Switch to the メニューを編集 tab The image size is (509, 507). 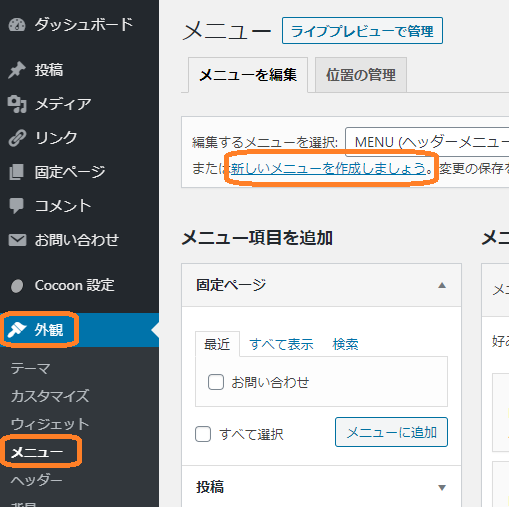(x=248, y=75)
